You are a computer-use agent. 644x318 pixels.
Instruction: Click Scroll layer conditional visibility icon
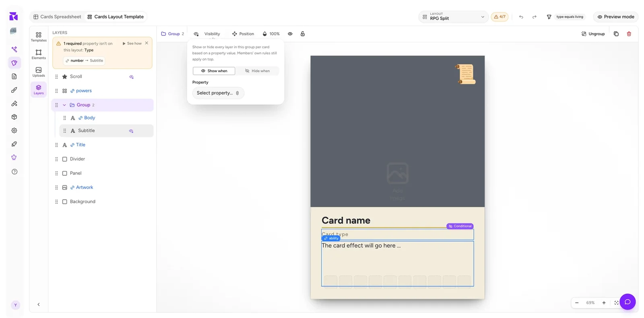[x=131, y=77]
